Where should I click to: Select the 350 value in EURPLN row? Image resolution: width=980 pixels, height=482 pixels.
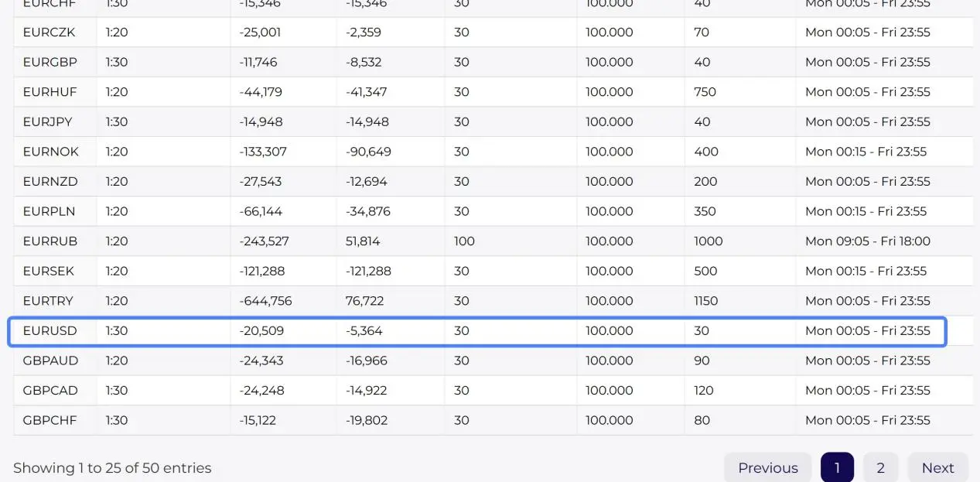tap(705, 211)
